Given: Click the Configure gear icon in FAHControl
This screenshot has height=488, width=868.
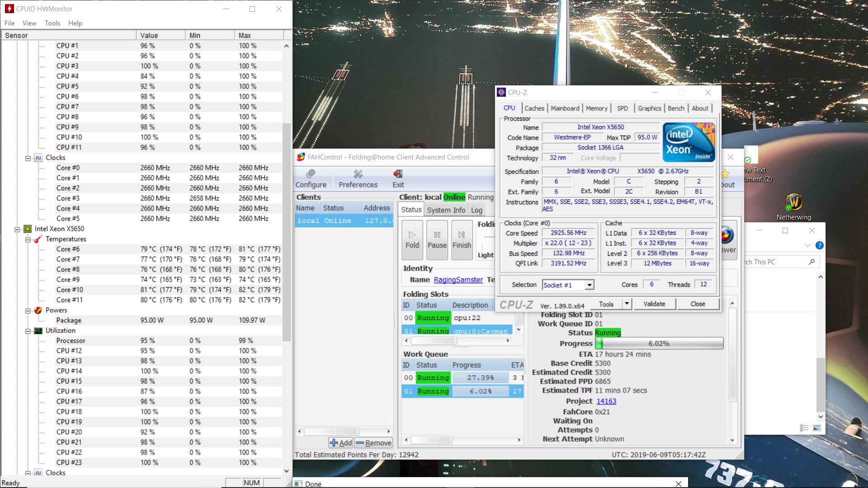Looking at the screenshot, I should coord(311,174).
